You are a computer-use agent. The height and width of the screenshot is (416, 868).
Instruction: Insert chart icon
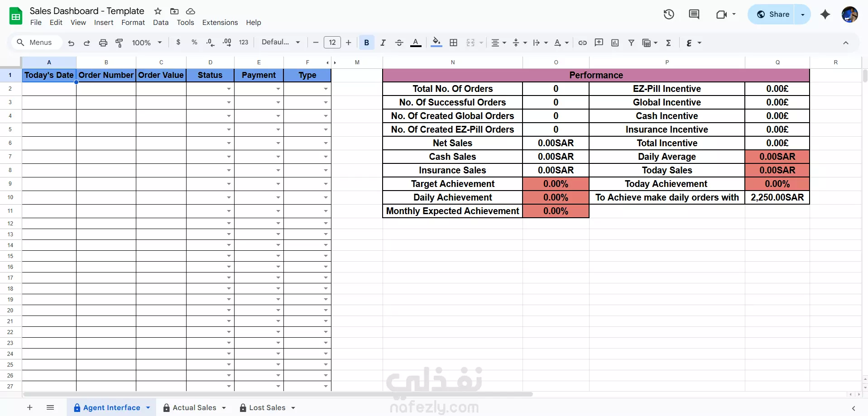[x=615, y=43]
